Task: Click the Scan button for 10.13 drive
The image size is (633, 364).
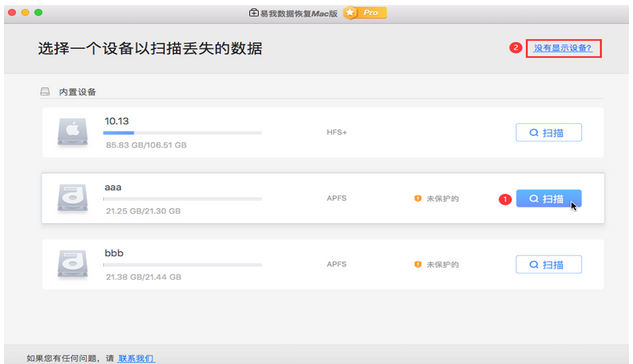Action: pyautogui.click(x=549, y=132)
